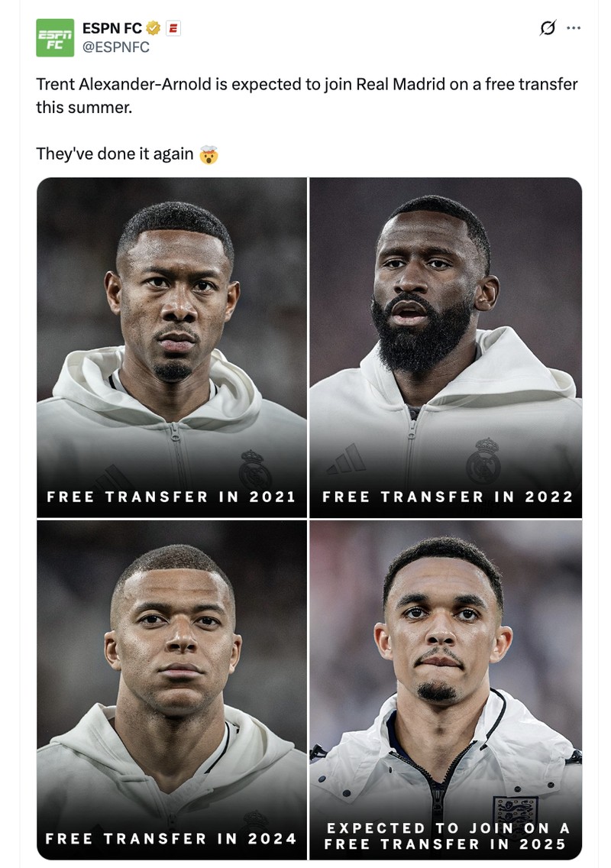Screen dimensions: 611x868
Task: Click the England crest in the 2025 photo
Action: click(516, 811)
